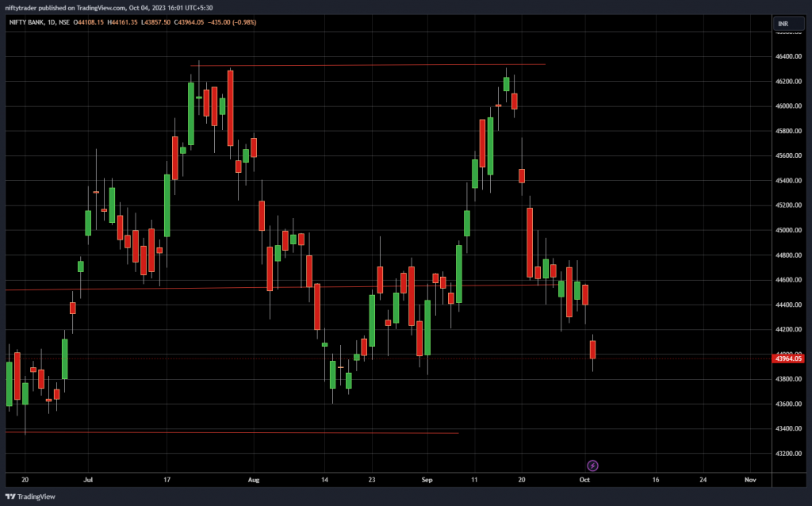Click the 1D interval label
The image size is (812, 506).
click(x=52, y=22)
